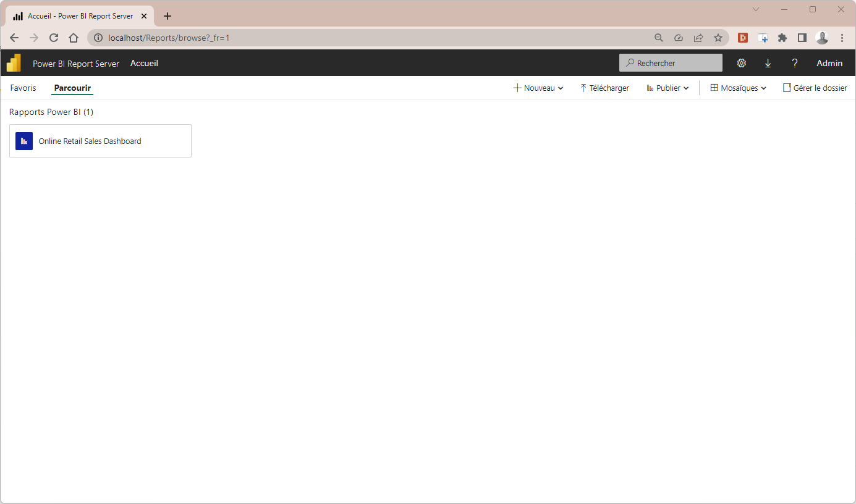Open the Admin user menu
Image resolution: width=856 pixels, height=504 pixels.
[x=829, y=63]
